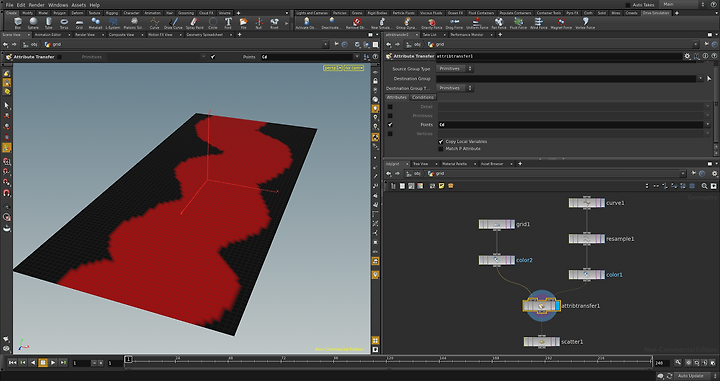
Task: Select the Curve shelf tool
Action: 155,23
